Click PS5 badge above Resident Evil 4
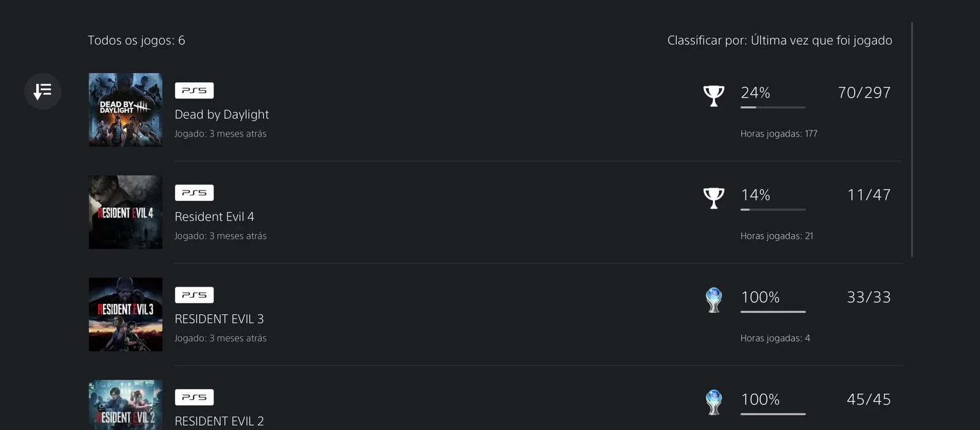The image size is (980, 430). (x=194, y=192)
